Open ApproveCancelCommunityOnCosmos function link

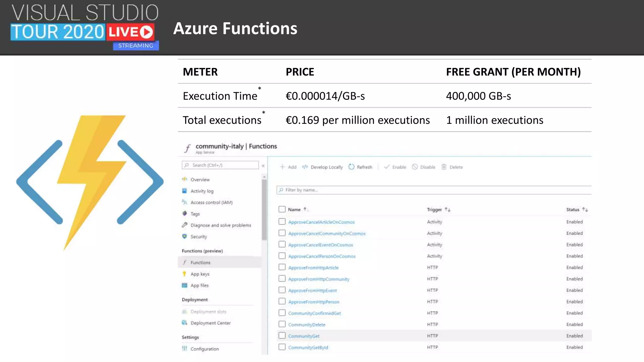pyautogui.click(x=327, y=233)
